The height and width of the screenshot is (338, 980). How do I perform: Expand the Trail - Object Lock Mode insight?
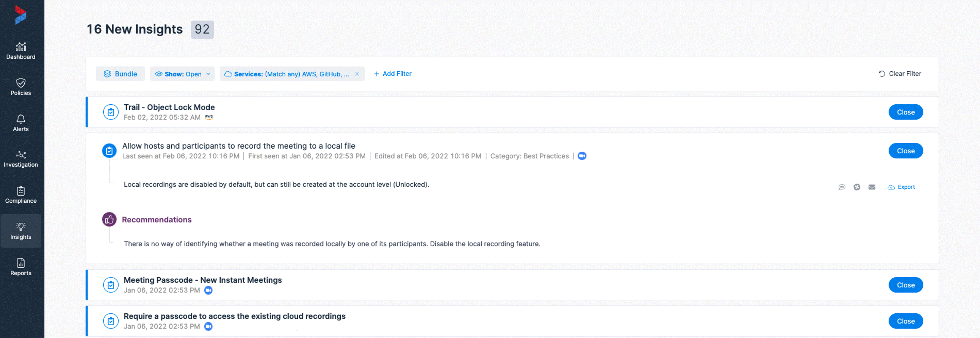(x=169, y=107)
